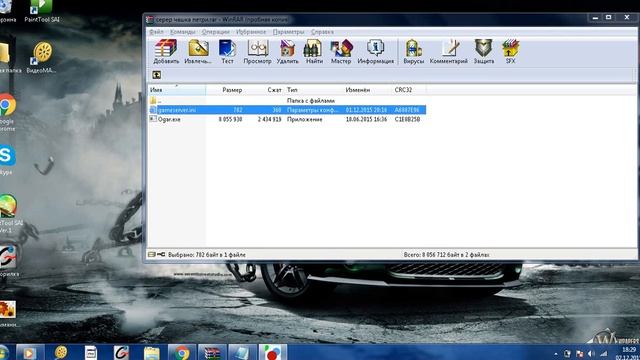Open PaintTool SAI desktop shortcut
The image size is (640, 360).
tap(42, 11)
